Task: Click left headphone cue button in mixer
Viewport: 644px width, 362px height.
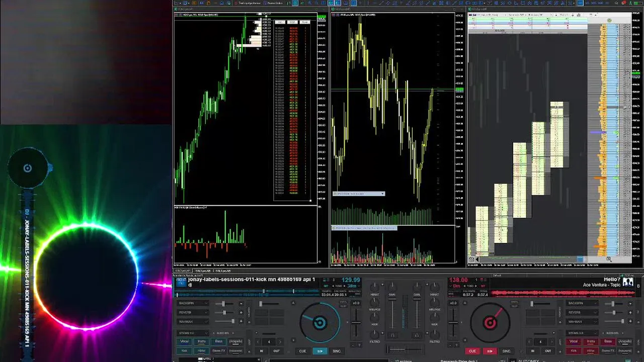Action: point(392,335)
